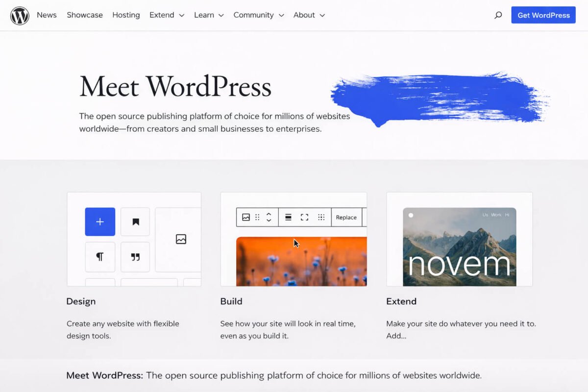
Task: Click the Meet WordPress main heading
Action: coord(175,86)
